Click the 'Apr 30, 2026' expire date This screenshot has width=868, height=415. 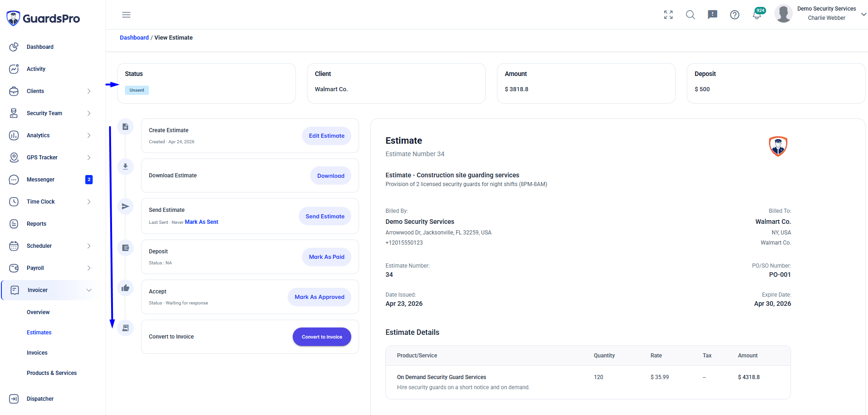click(773, 304)
